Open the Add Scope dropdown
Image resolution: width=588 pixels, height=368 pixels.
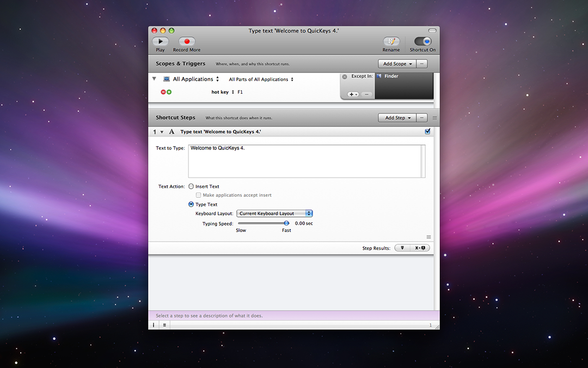pyautogui.click(x=397, y=64)
